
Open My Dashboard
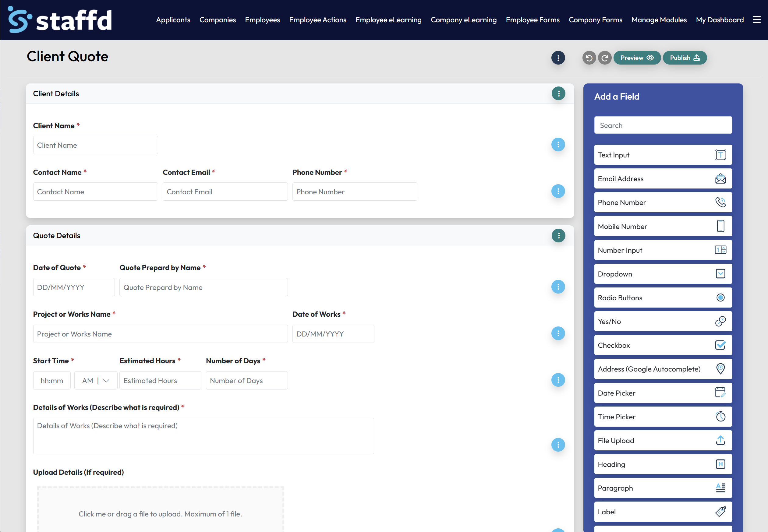click(x=720, y=20)
